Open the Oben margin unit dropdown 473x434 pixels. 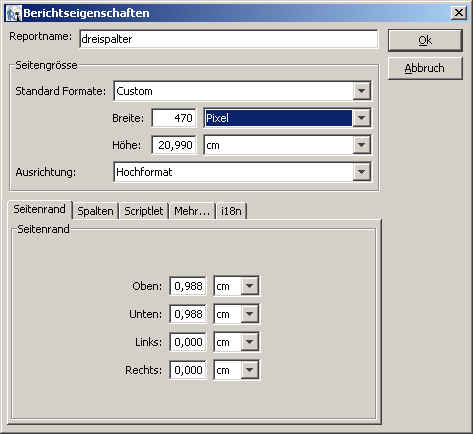point(250,286)
